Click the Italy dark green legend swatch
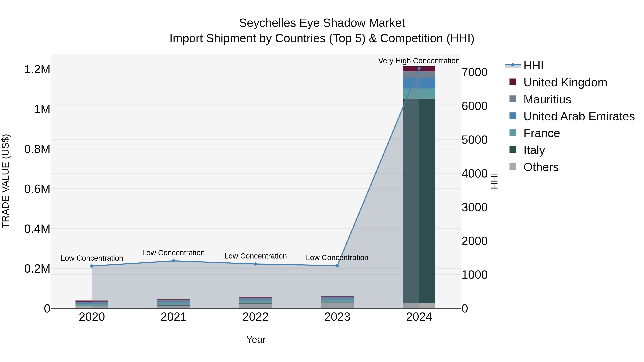 click(513, 150)
